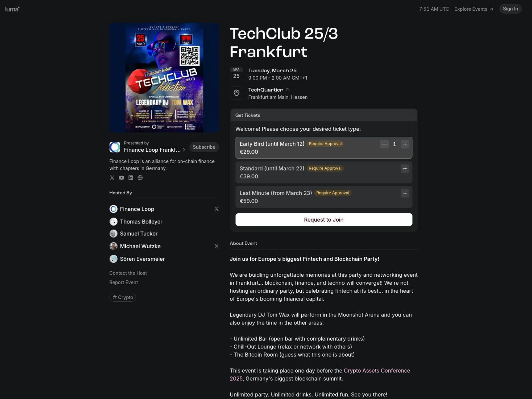The width and height of the screenshot is (532, 399).
Task: Click Michael Wutzke's avatar photo
Action: pyautogui.click(x=113, y=246)
